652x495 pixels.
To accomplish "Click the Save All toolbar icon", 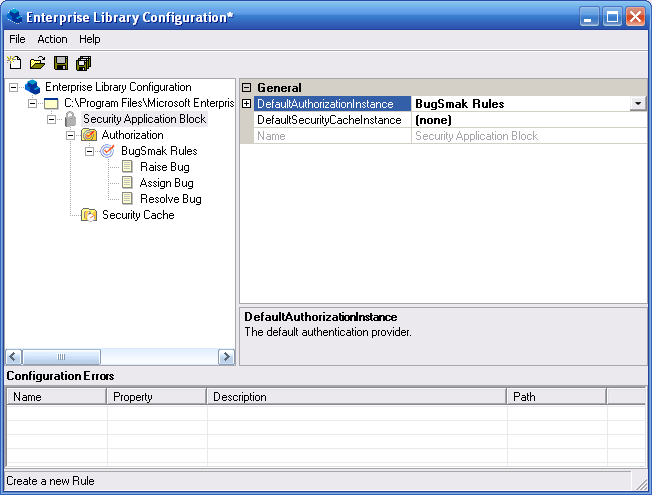I will (83, 63).
